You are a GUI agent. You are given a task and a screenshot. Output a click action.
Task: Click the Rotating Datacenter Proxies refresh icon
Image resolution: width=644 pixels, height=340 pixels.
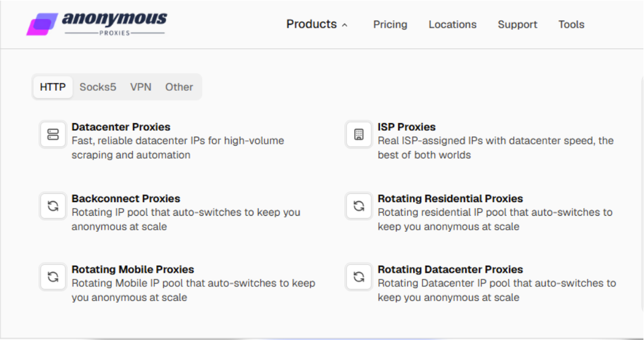tap(359, 277)
